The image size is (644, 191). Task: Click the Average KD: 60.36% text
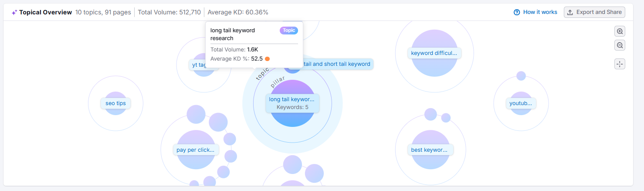[238, 12]
